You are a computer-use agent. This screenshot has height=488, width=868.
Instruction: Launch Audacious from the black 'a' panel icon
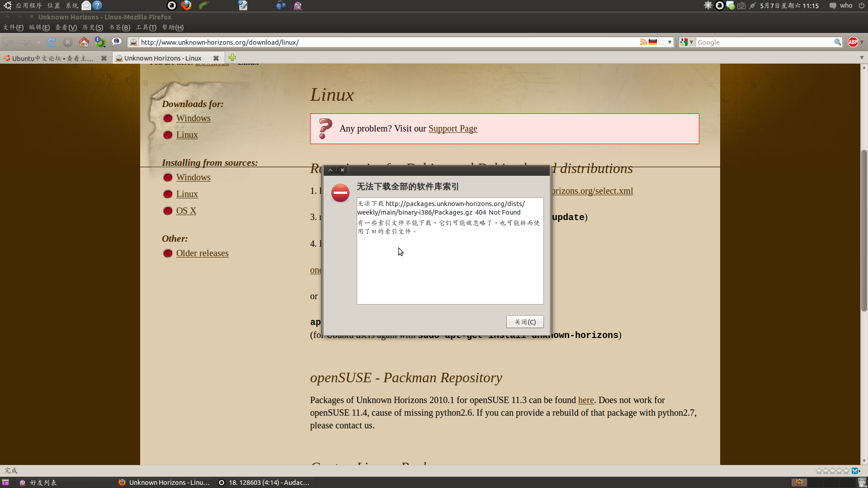click(172, 5)
